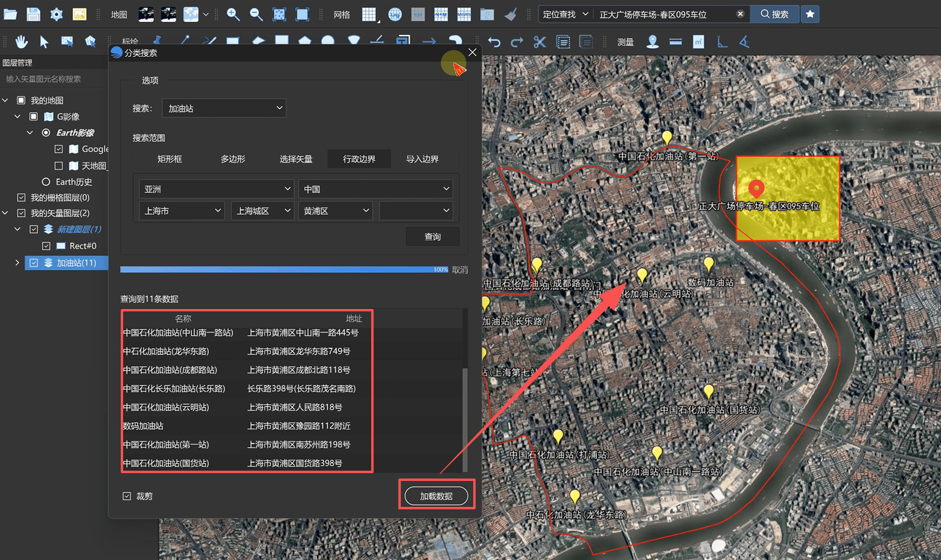The image size is (941, 560).
Task: Click the fit-to-window full extent icon
Action: [x=279, y=14]
